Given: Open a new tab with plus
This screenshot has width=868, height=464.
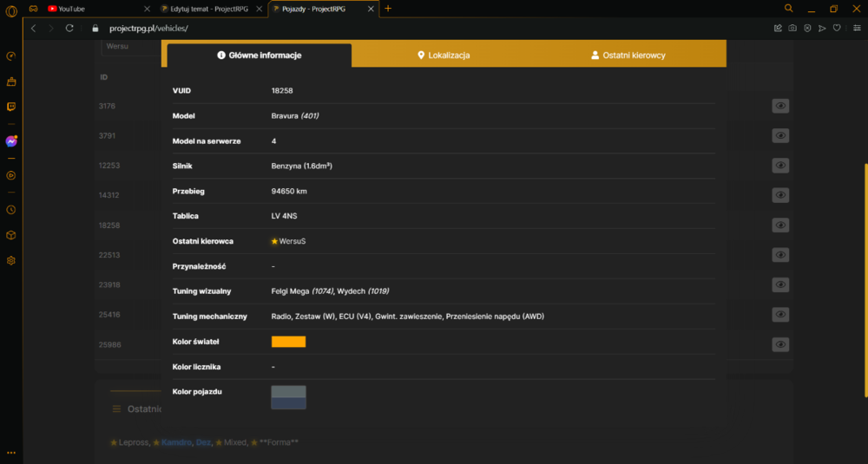Looking at the screenshot, I should tap(388, 9).
